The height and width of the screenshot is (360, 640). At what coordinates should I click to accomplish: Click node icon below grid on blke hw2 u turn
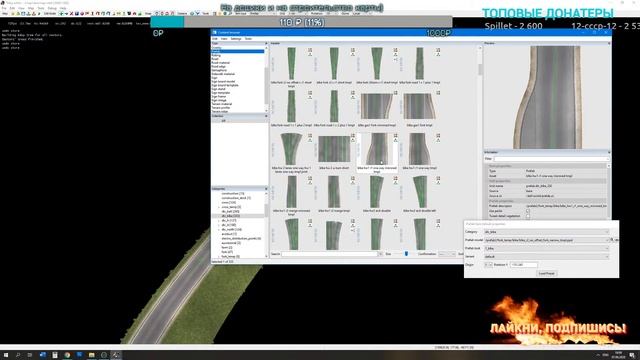pyautogui.click(x=353, y=140)
